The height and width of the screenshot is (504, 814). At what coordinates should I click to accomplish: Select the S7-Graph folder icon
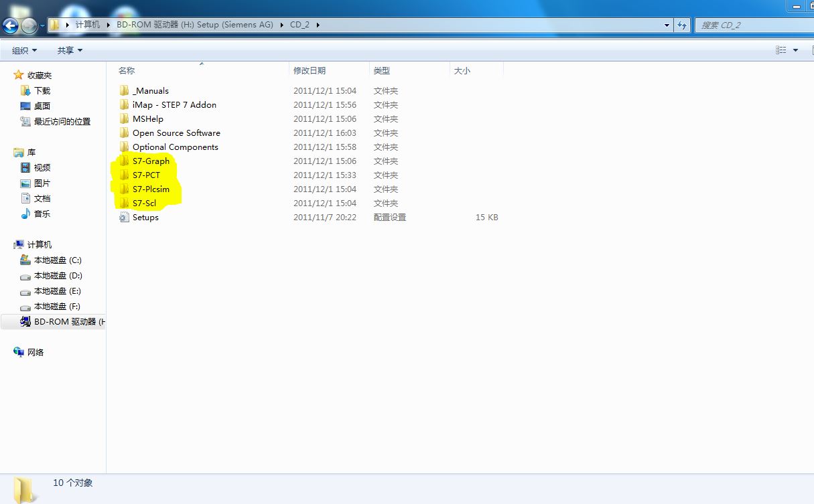pyautogui.click(x=124, y=161)
